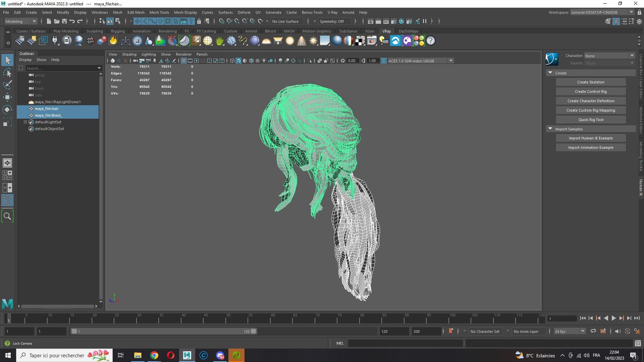Click the V-Ray help question mark shelf icon
Image resolution: width=644 pixels, height=362 pixels.
pos(431,41)
